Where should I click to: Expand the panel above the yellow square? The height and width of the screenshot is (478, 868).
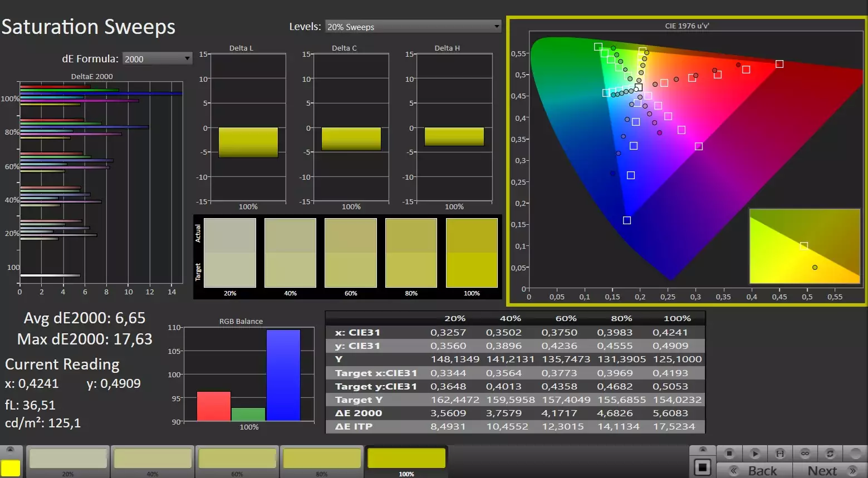pyautogui.click(x=11, y=450)
